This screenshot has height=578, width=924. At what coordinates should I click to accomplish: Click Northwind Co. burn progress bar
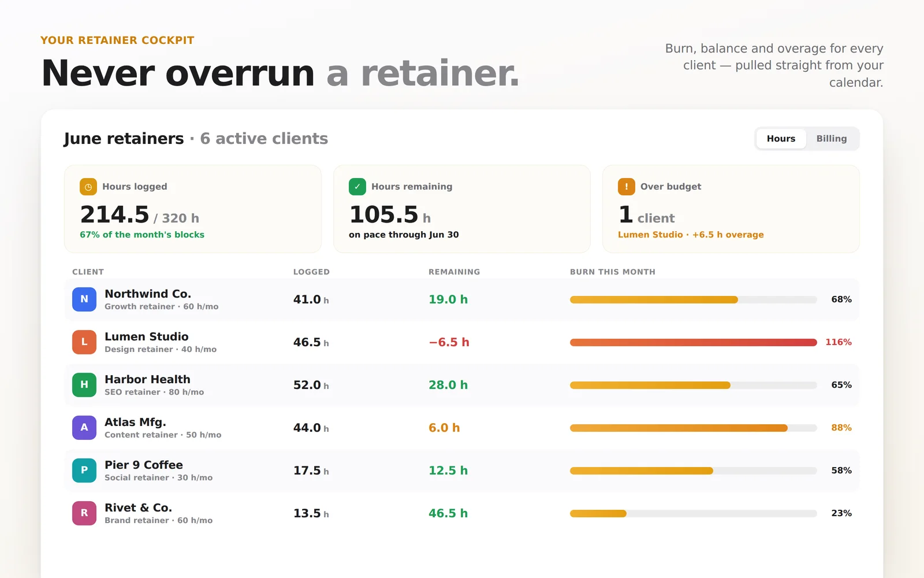693,299
